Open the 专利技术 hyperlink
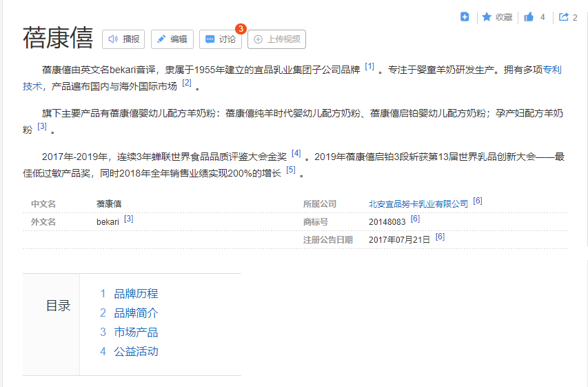Screen dimensions: 588x387 [552, 70]
